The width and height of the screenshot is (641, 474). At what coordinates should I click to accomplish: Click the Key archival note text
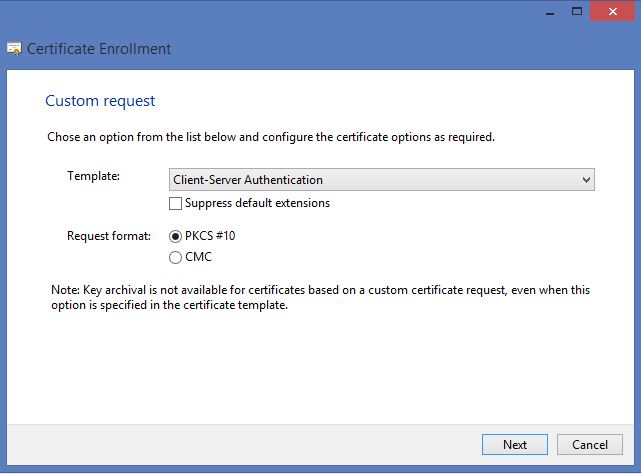pos(320,298)
